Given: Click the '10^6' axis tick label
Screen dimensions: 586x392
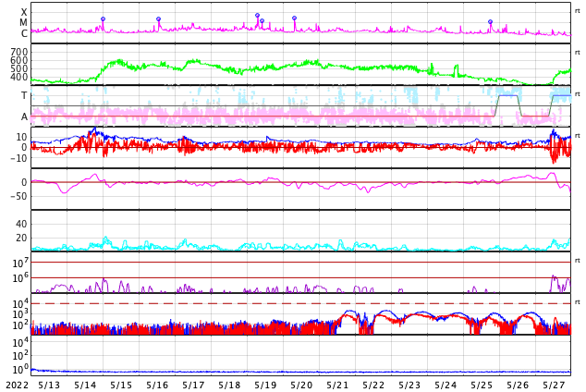Looking at the screenshot, I should (19, 278).
